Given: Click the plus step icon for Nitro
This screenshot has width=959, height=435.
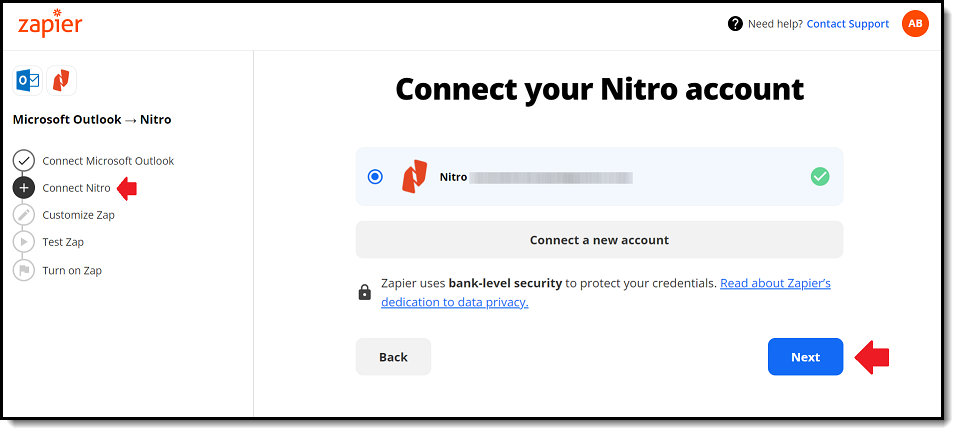Looking at the screenshot, I should point(24,188).
